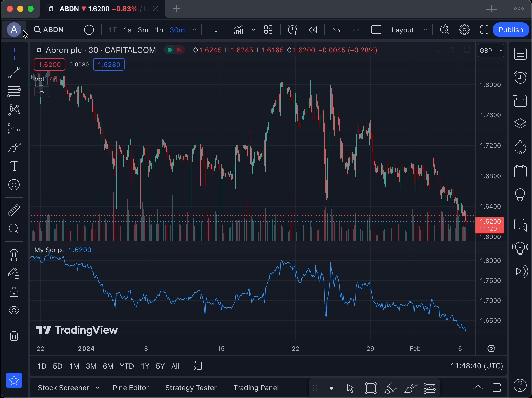
Task: Select the trend line drawing tool
Action: pyautogui.click(x=14, y=73)
